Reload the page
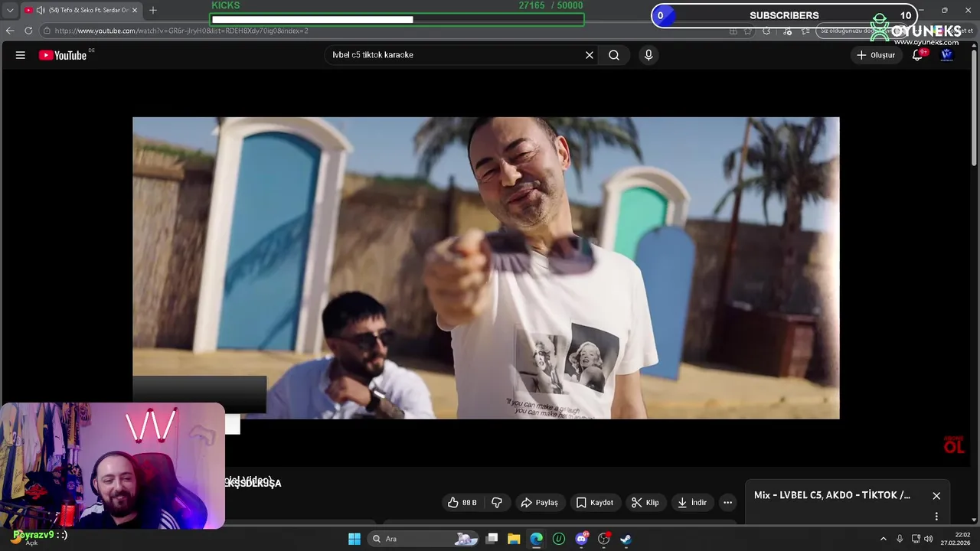Image resolution: width=980 pixels, height=551 pixels. click(28, 31)
